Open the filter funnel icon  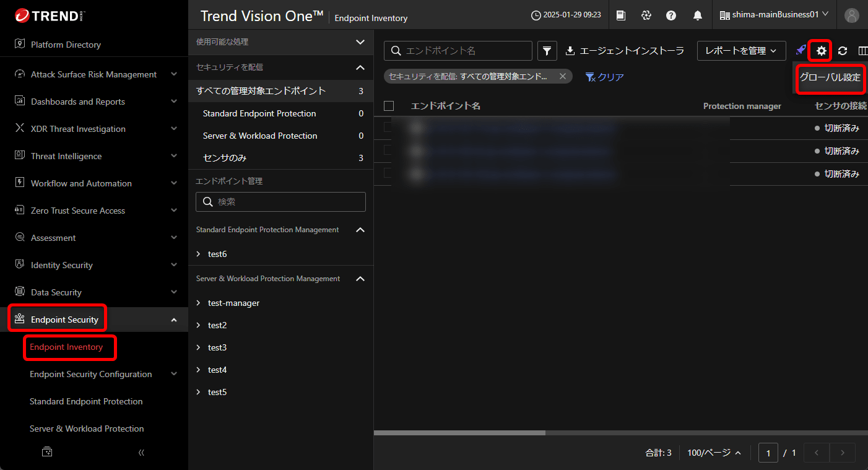click(x=547, y=51)
